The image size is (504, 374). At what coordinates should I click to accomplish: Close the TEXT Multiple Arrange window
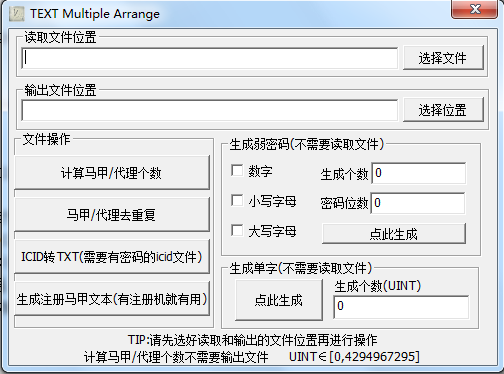coord(475,9)
